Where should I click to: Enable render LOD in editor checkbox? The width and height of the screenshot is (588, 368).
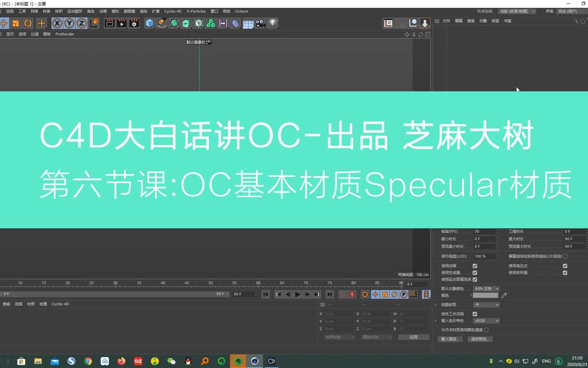(x=565, y=256)
